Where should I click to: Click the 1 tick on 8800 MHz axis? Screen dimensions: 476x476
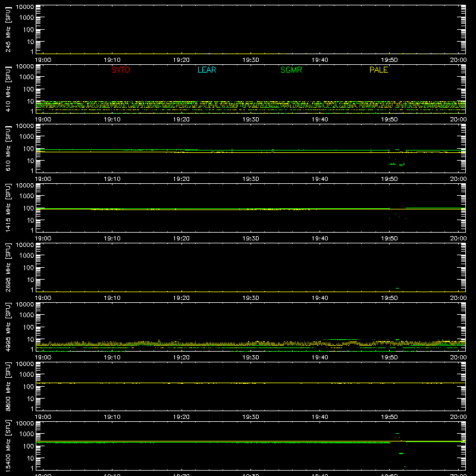pos(32,409)
